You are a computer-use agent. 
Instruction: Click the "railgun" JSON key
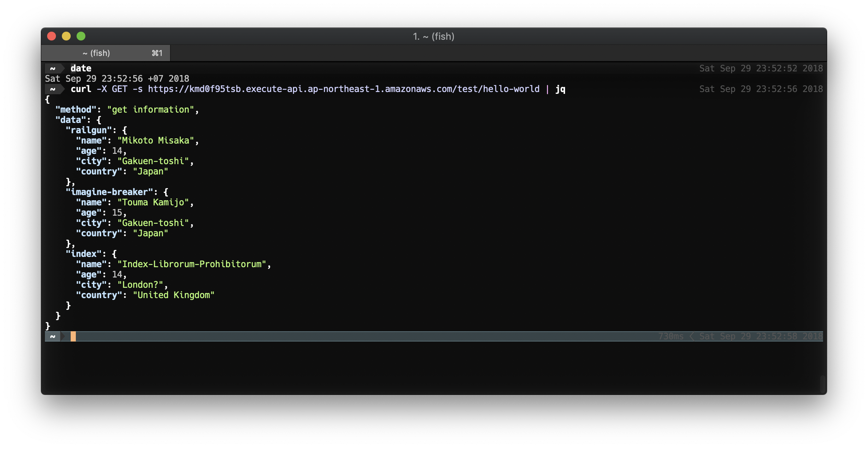[x=89, y=130]
